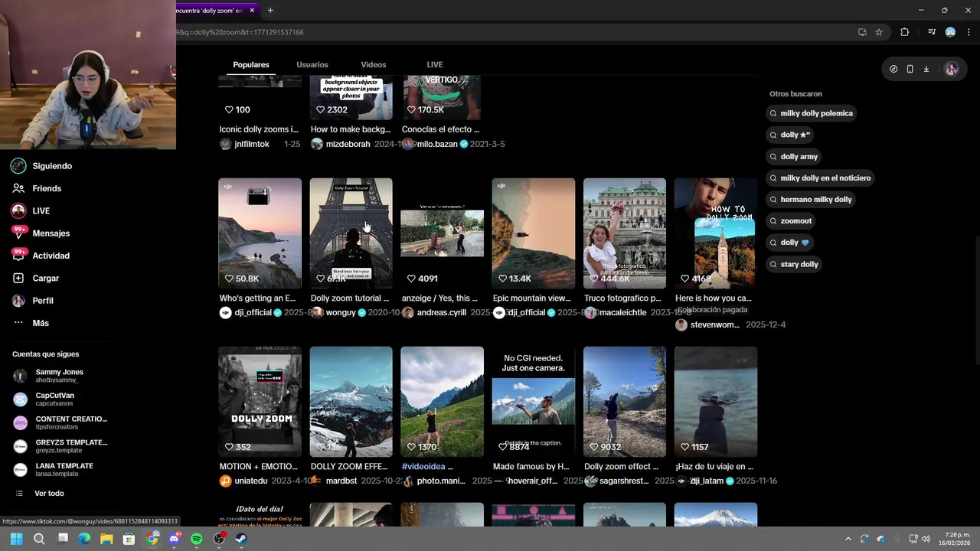980x551 pixels.
Task: Open the 'Dolly zoom effect ...' video with 9032 likes
Action: point(625,402)
